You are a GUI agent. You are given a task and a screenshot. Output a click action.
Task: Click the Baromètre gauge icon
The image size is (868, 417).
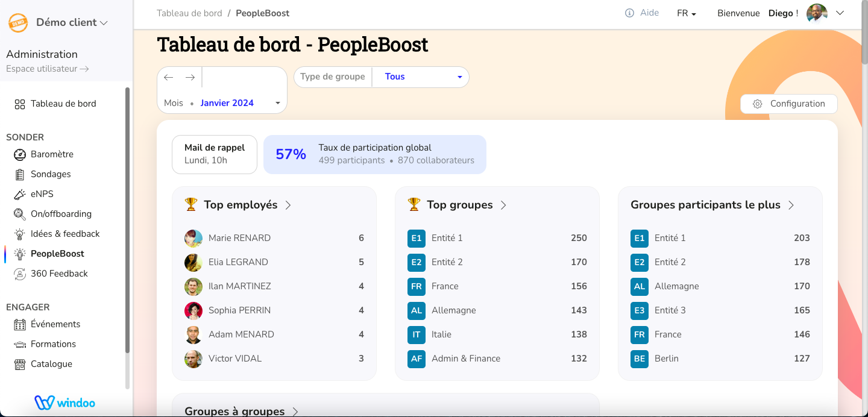click(20, 154)
